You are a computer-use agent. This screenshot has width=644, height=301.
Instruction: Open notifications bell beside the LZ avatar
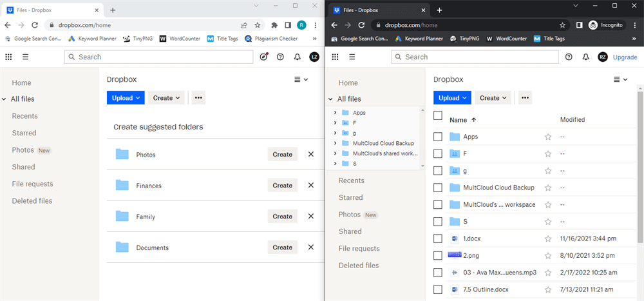[298, 57]
